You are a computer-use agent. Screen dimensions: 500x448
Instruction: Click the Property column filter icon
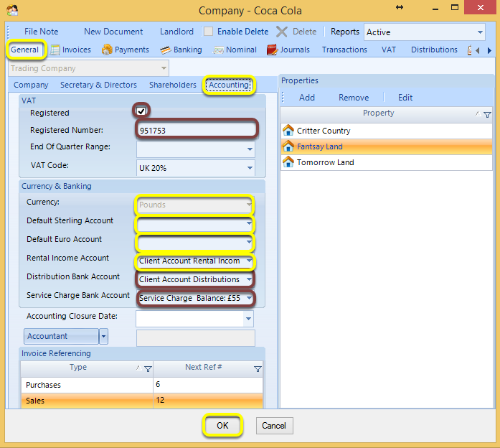point(487,115)
